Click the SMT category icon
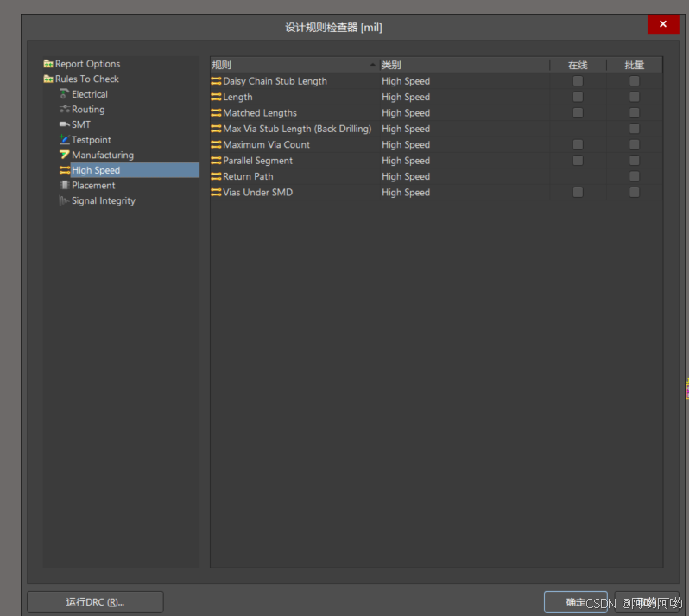The width and height of the screenshot is (689, 616). 65,124
